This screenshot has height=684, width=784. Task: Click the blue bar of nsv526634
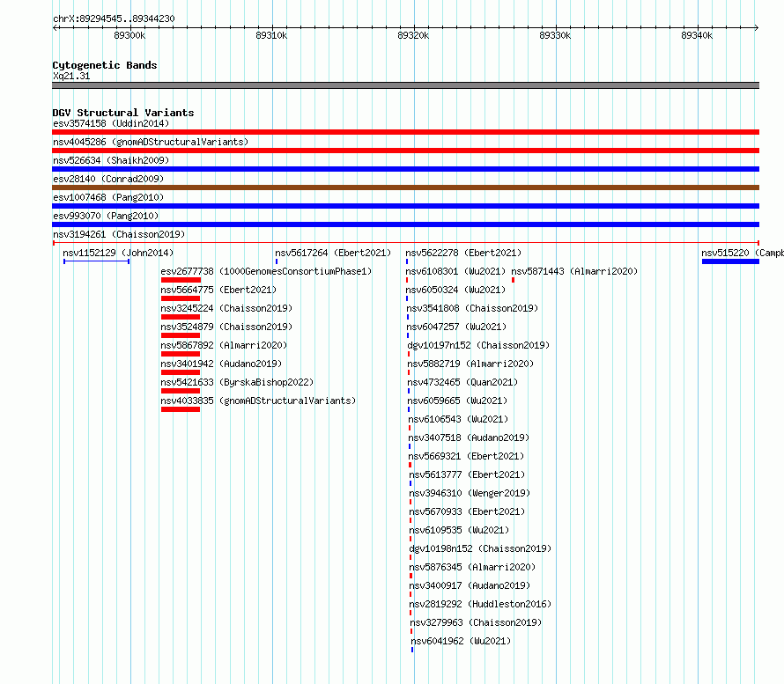tap(405, 169)
